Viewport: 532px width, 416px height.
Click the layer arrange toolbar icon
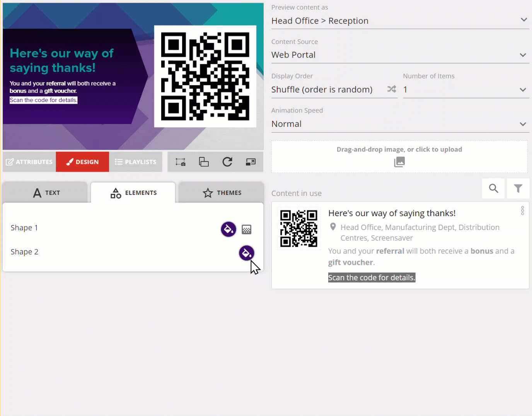tap(204, 162)
